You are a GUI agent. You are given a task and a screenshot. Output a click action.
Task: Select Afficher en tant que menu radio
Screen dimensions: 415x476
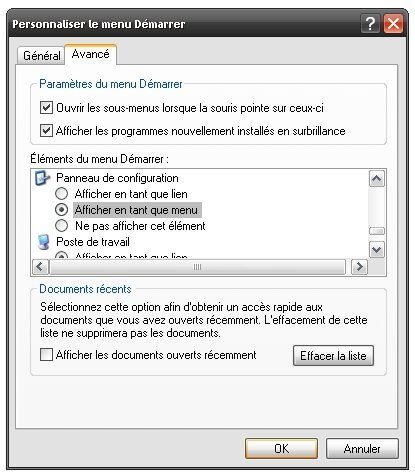(x=61, y=210)
